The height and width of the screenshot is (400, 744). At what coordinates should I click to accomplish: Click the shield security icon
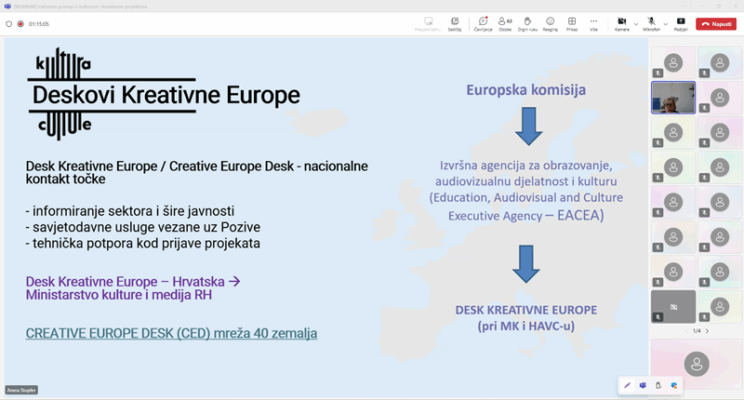(x=10, y=24)
